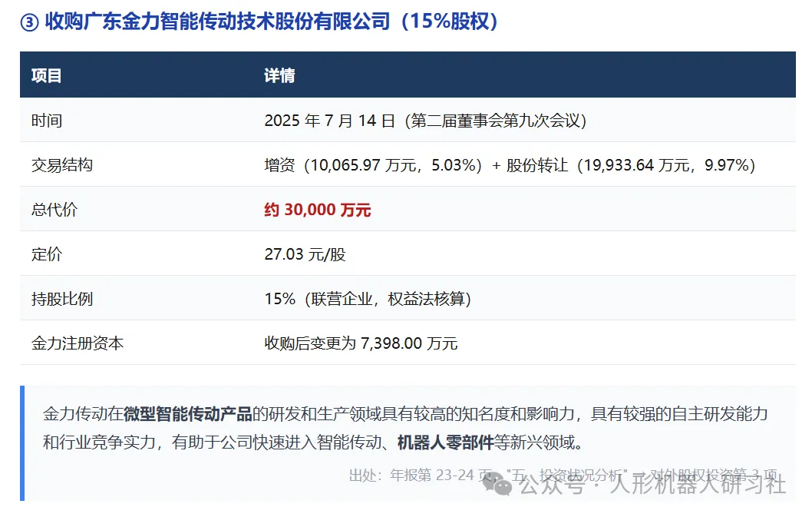The width and height of the screenshot is (812, 517).
Task: Select the 时间 row label
Action: click(x=47, y=121)
